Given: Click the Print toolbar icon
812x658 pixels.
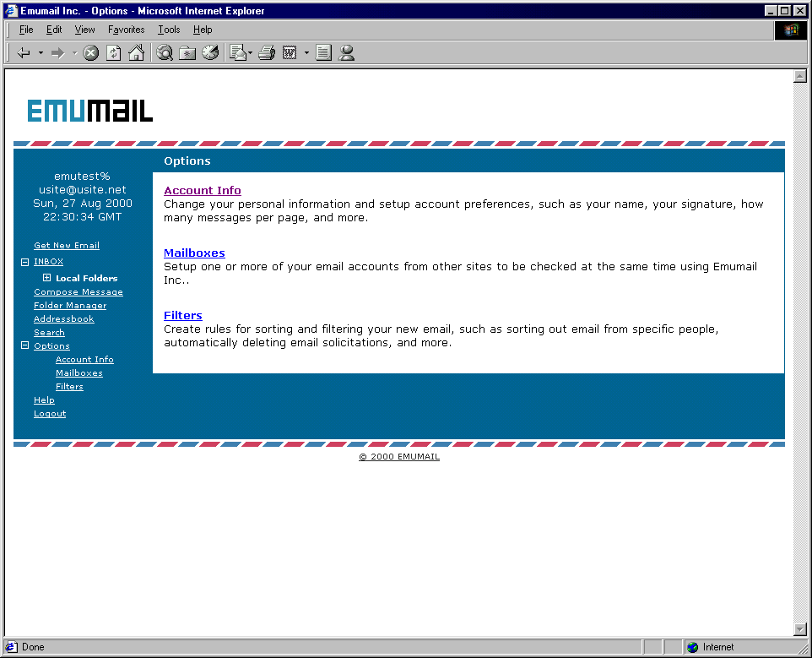Looking at the screenshot, I should click(x=267, y=53).
